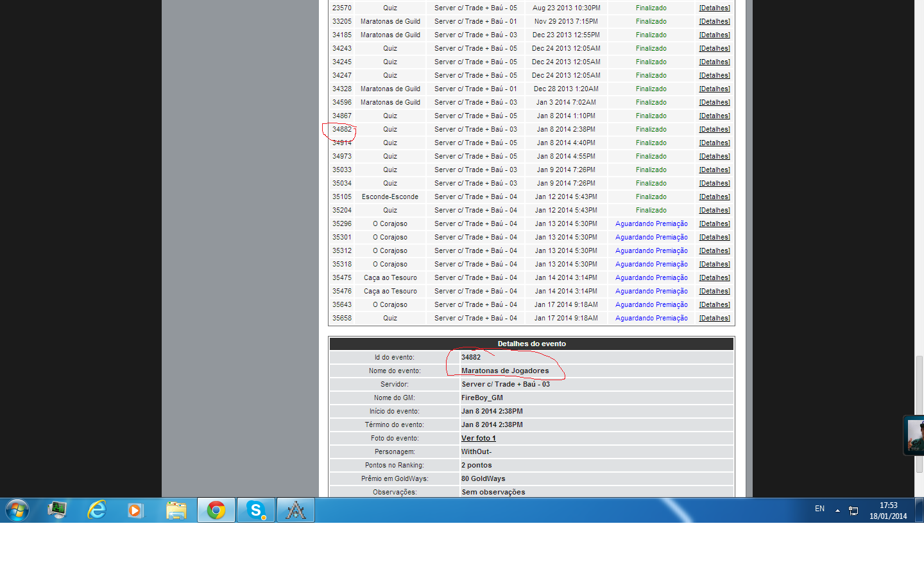The image size is (924, 578).
Task: Click the page's vertical scrollbar thumb
Action: coord(919,414)
